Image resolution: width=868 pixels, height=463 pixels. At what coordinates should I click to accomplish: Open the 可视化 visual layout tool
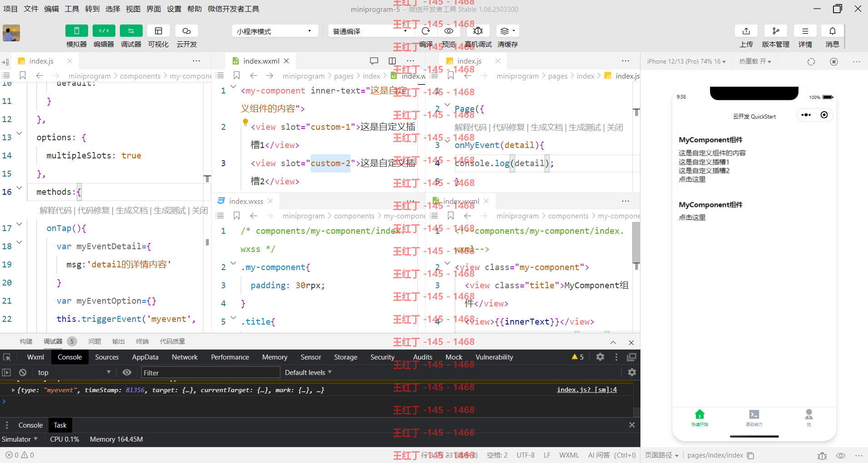tap(158, 31)
